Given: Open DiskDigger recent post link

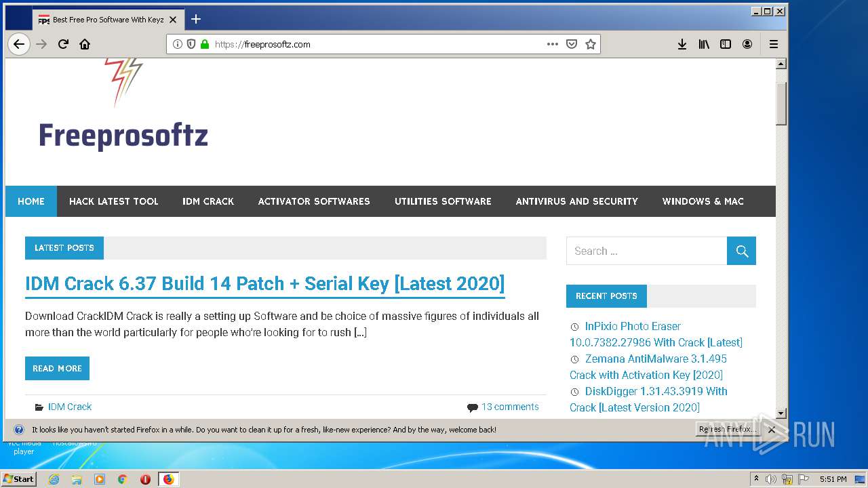Looking at the screenshot, I should pos(648,399).
